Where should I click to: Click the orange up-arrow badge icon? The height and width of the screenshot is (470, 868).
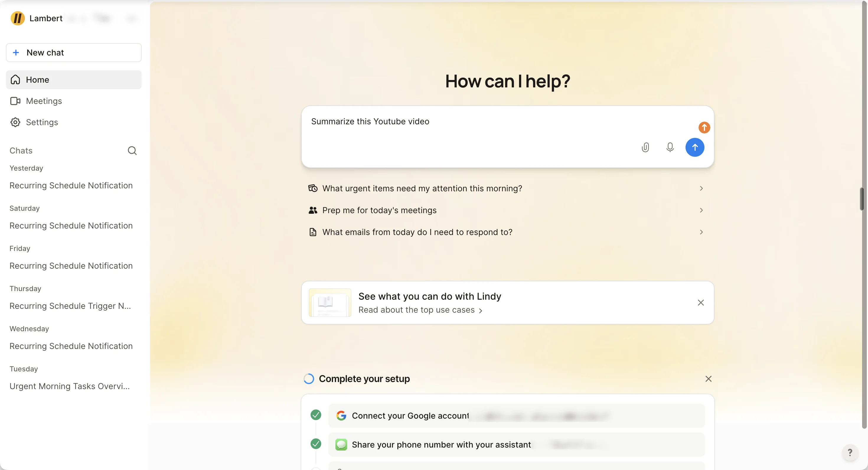pyautogui.click(x=704, y=128)
